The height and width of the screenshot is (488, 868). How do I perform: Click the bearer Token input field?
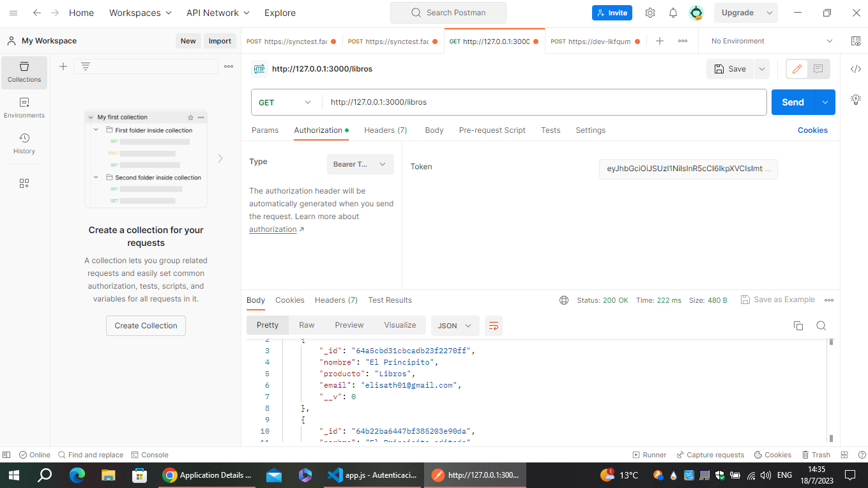(x=689, y=169)
